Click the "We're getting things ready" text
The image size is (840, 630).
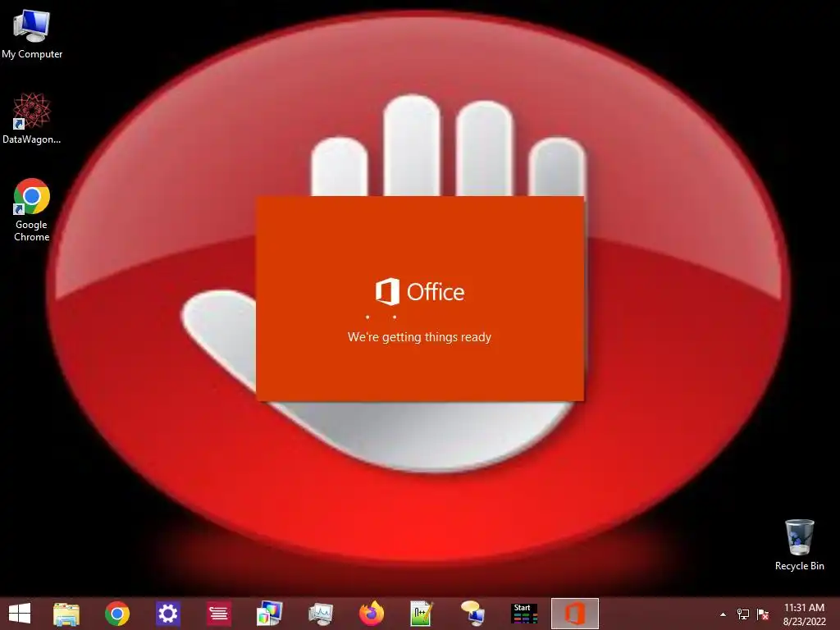point(419,337)
